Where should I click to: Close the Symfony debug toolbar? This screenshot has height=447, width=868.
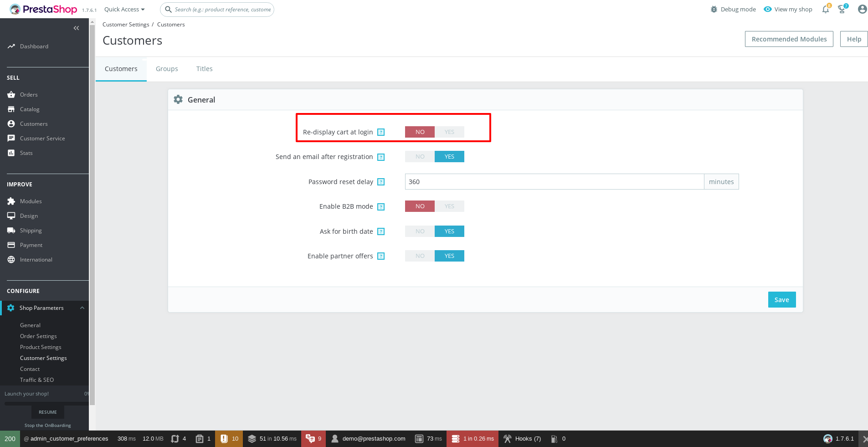[x=864, y=439]
